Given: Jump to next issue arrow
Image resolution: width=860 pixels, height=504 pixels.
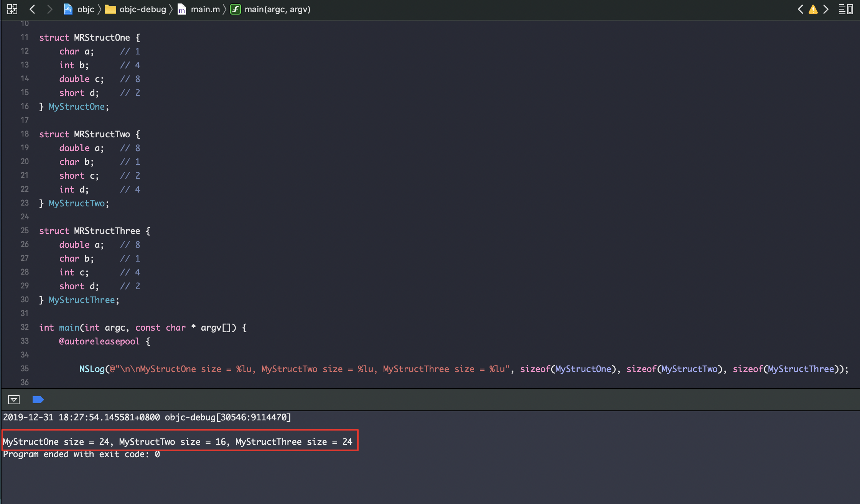Looking at the screenshot, I should coord(826,9).
